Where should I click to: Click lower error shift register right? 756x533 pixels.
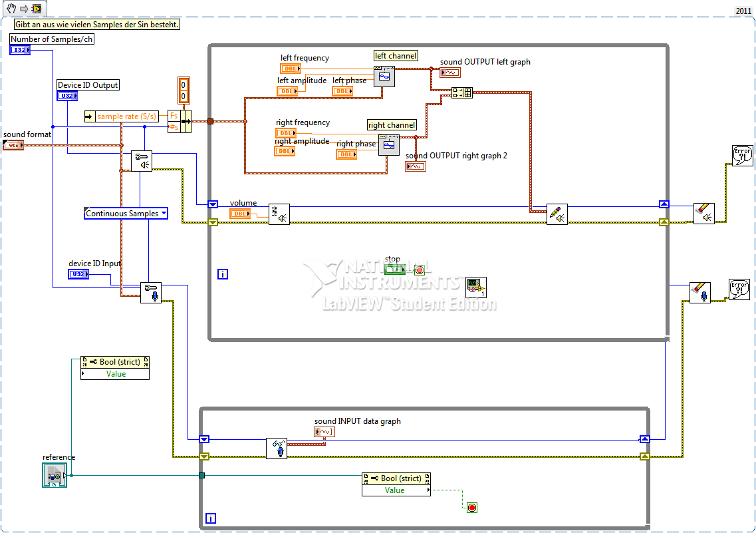tap(644, 456)
